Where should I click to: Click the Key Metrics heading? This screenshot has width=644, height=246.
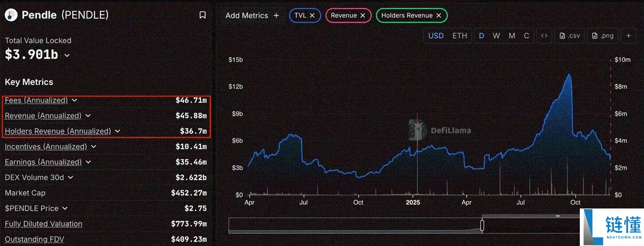(29, 82)
